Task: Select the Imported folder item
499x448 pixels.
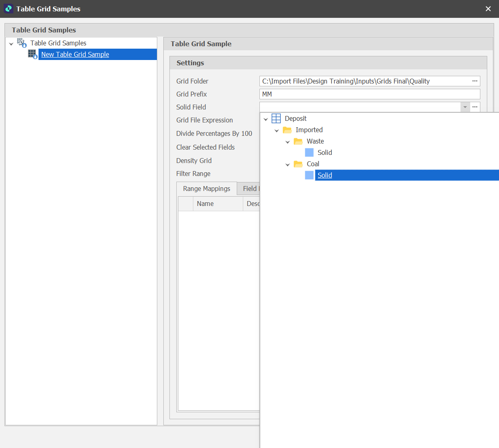Action: [x=309, y=130]
